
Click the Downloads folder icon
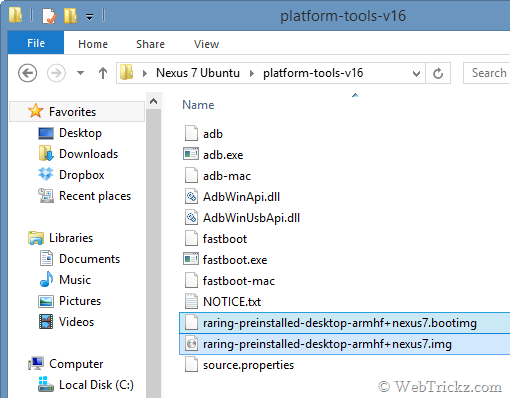tap(46, 153)
